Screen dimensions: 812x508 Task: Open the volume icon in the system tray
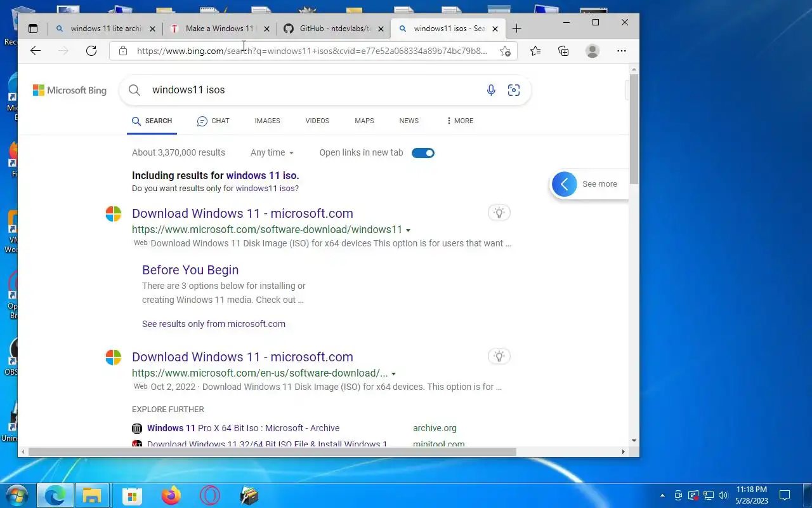click(x=723, y=495)
